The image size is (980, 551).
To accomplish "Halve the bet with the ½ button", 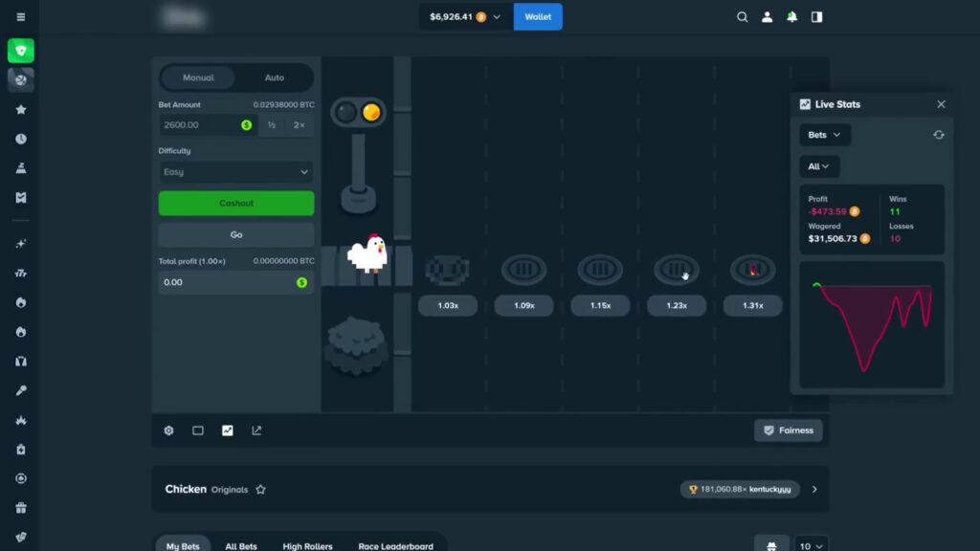I will (271, 125).
